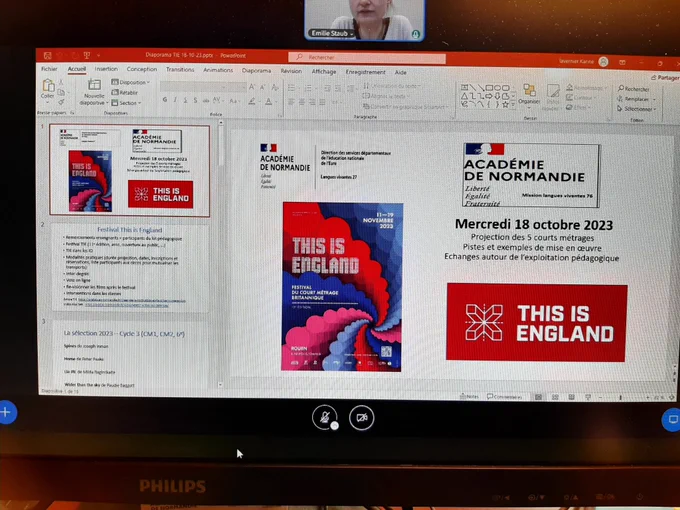Image resolution: width=680 pixels, height=510 pixels.
Task: Select slide 2 Festival This is England thumbnail
Action: (130, 267)
